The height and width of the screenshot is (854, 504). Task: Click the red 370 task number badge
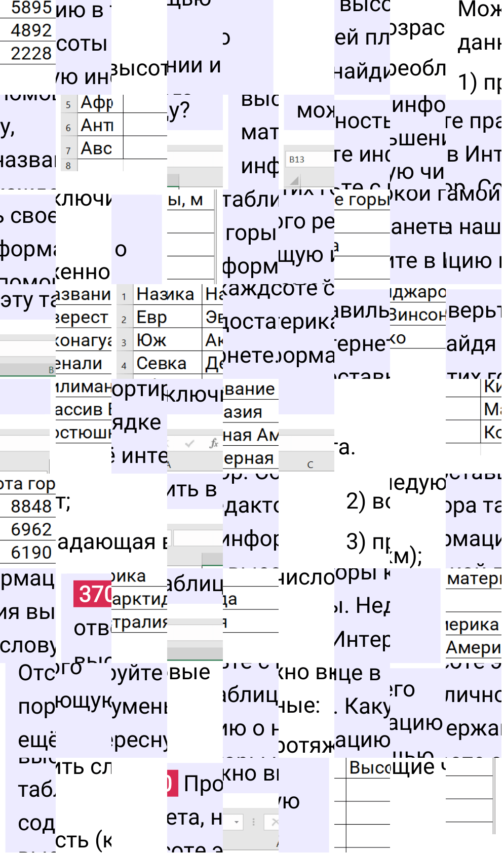pos(93,594)
